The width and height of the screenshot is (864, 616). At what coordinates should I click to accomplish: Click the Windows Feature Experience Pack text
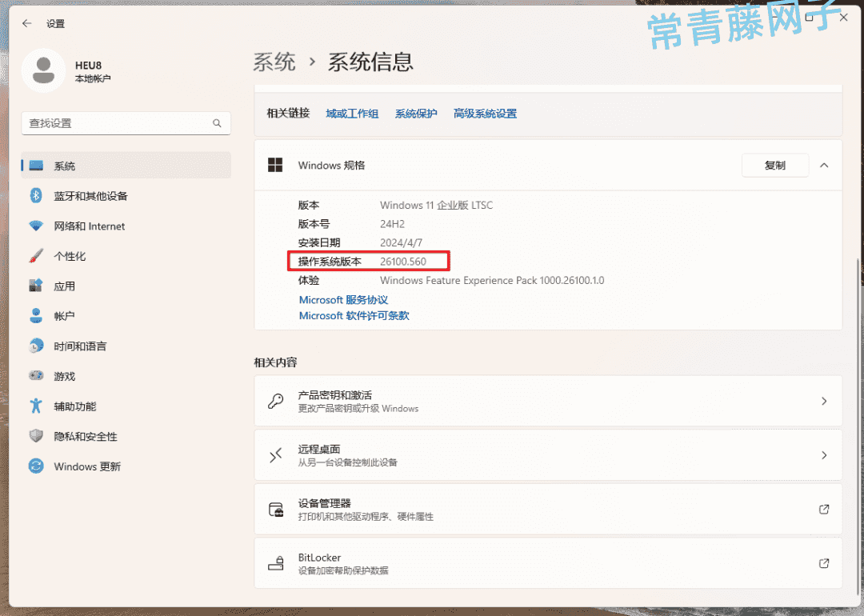(x=492, y=281)
